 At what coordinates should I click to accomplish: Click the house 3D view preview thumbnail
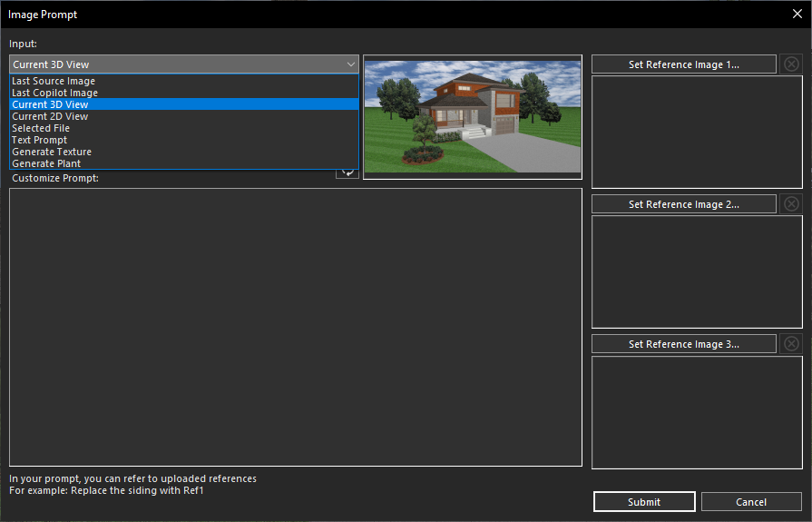tap(473, 117)
